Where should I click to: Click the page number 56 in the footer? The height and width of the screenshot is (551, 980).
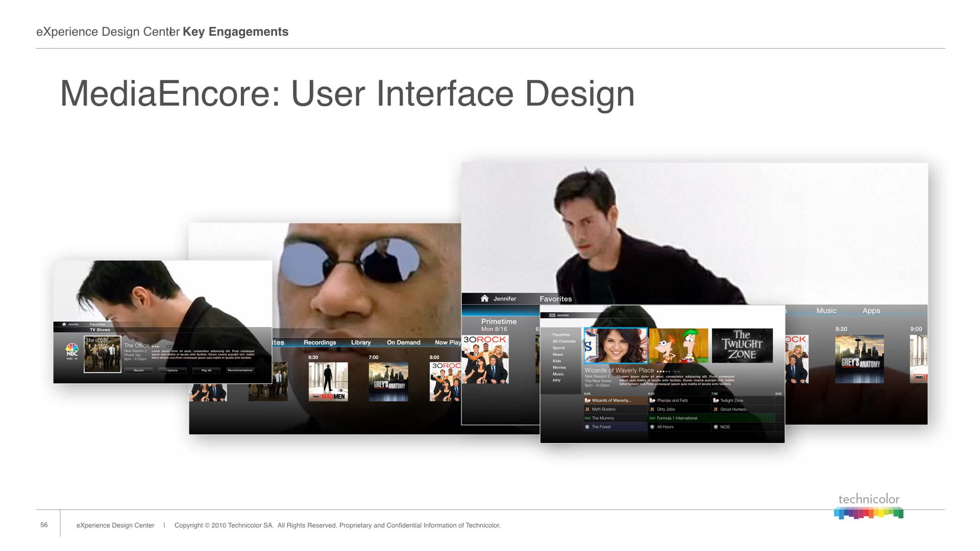[x=44, y=525]
